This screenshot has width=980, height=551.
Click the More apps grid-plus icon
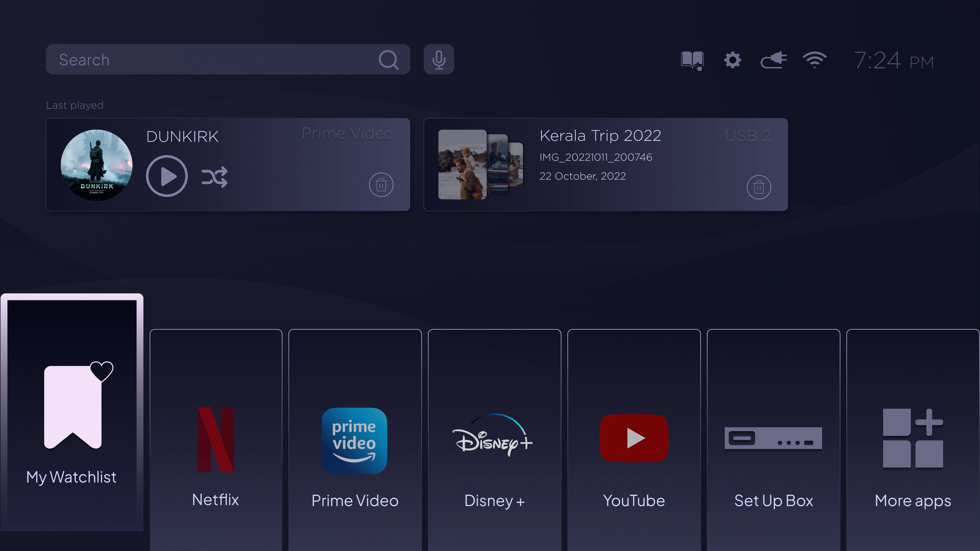(913, 438)
